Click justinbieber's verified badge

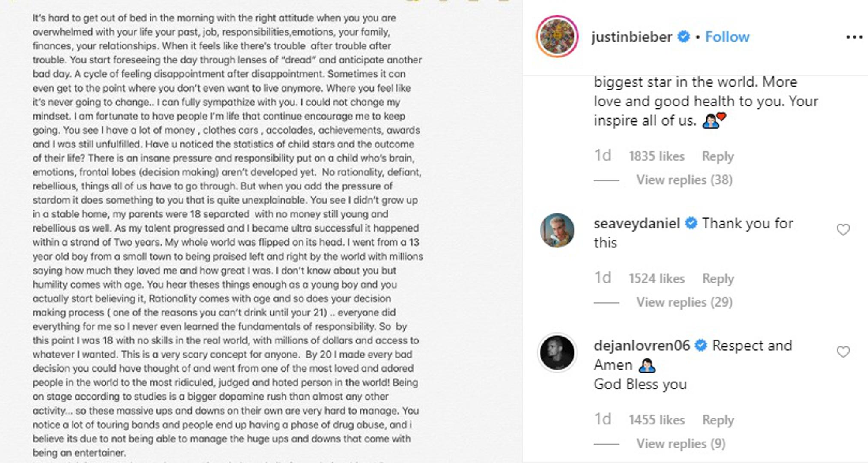click(x=683, y=37)
